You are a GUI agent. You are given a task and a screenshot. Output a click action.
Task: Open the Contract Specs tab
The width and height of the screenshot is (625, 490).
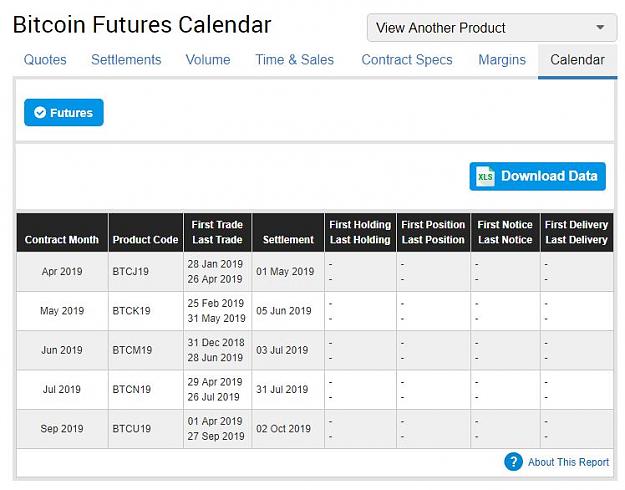coord(407,60)
